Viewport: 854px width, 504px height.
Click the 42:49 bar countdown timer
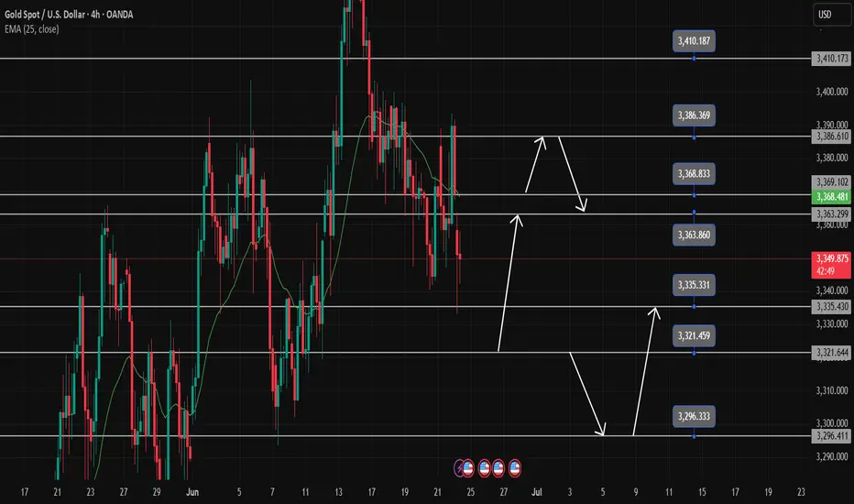click(x=825, y=271)
